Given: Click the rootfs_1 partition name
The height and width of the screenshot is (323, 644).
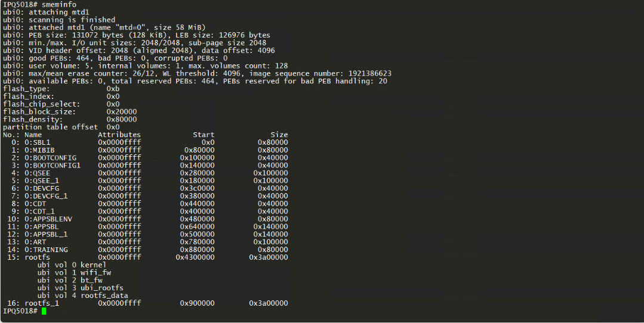Looking at the screenshot, I should 42,303.
